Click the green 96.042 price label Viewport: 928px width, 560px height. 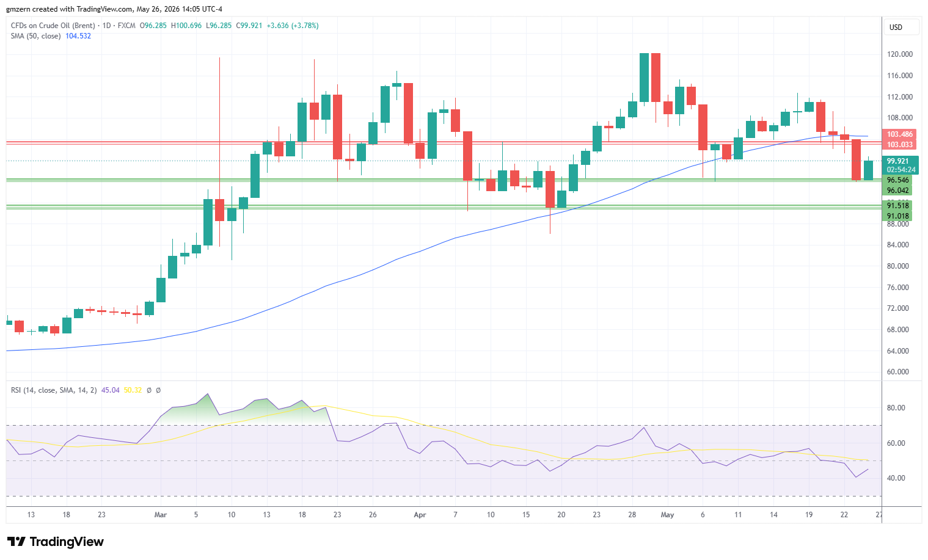(898, 191)
